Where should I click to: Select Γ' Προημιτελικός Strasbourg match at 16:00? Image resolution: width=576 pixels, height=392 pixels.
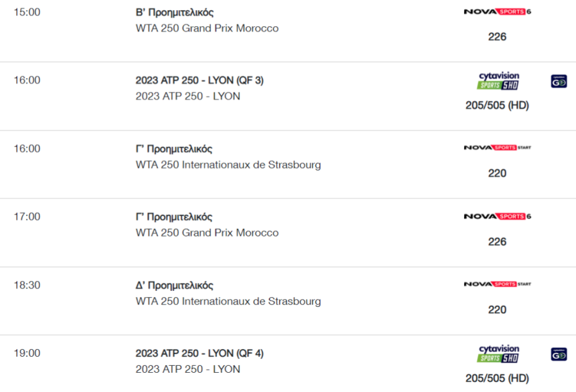[173, 149]
